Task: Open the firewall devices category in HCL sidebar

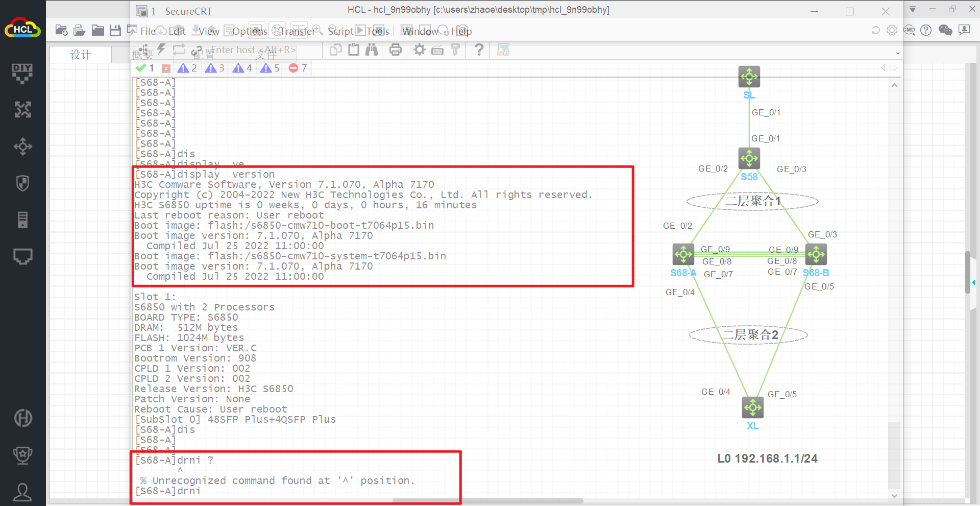Action: click(22, 183)
